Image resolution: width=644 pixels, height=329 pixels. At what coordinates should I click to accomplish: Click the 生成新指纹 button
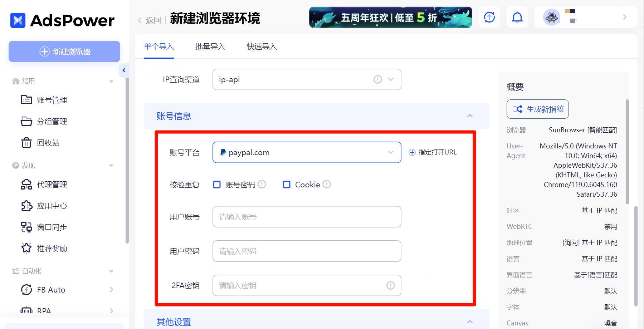537,109
